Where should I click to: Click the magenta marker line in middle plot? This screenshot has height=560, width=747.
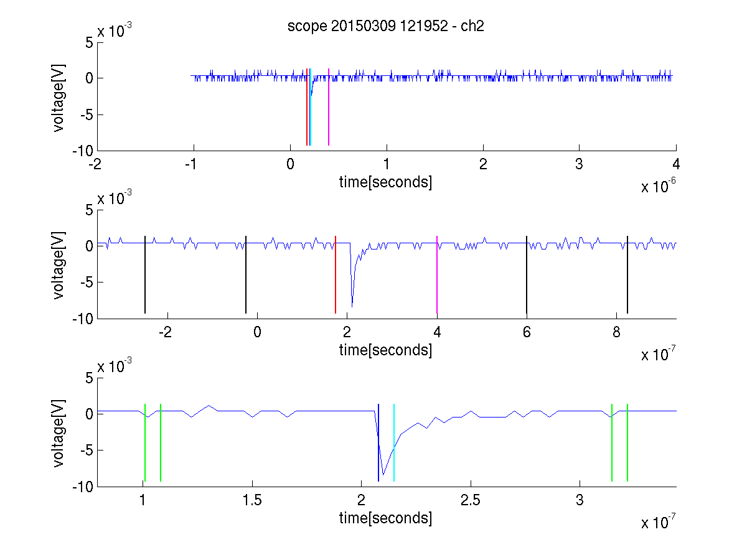click(x=437, y=274)
